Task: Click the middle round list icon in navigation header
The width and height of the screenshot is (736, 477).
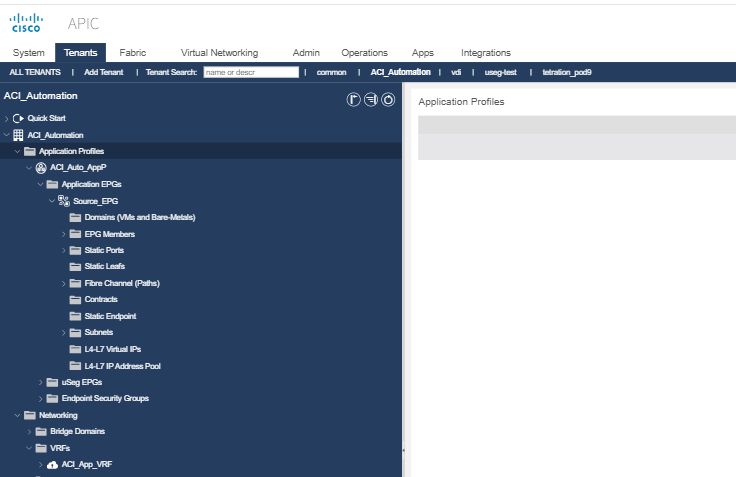Action: [371, 100]
